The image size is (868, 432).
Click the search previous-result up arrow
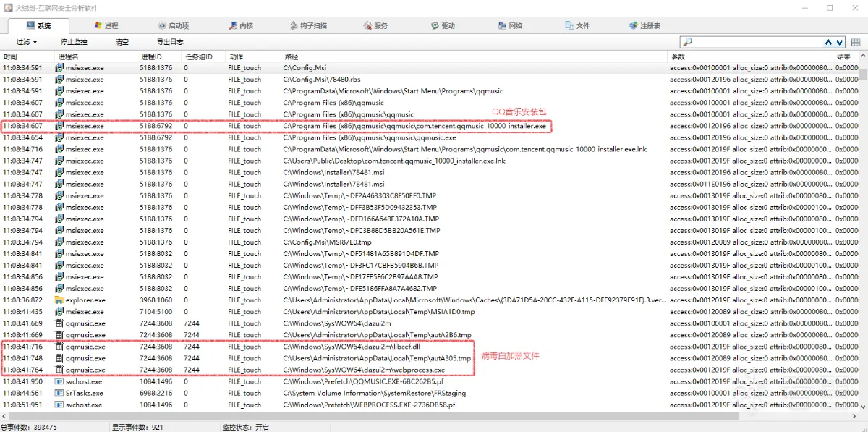[829, 43]
